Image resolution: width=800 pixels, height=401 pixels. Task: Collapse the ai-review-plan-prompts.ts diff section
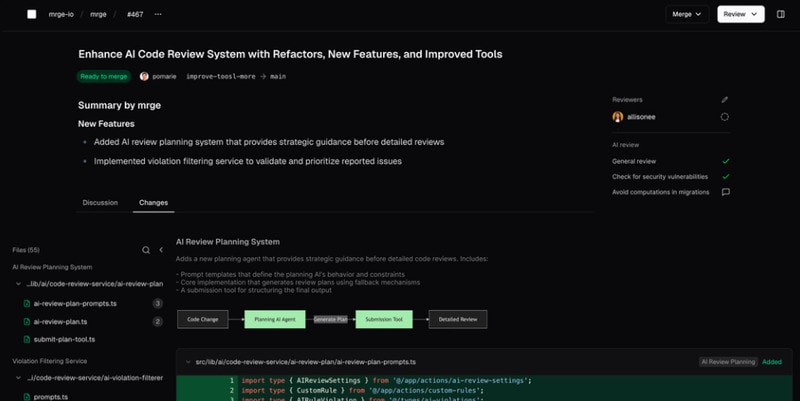(x=187, y=361)
